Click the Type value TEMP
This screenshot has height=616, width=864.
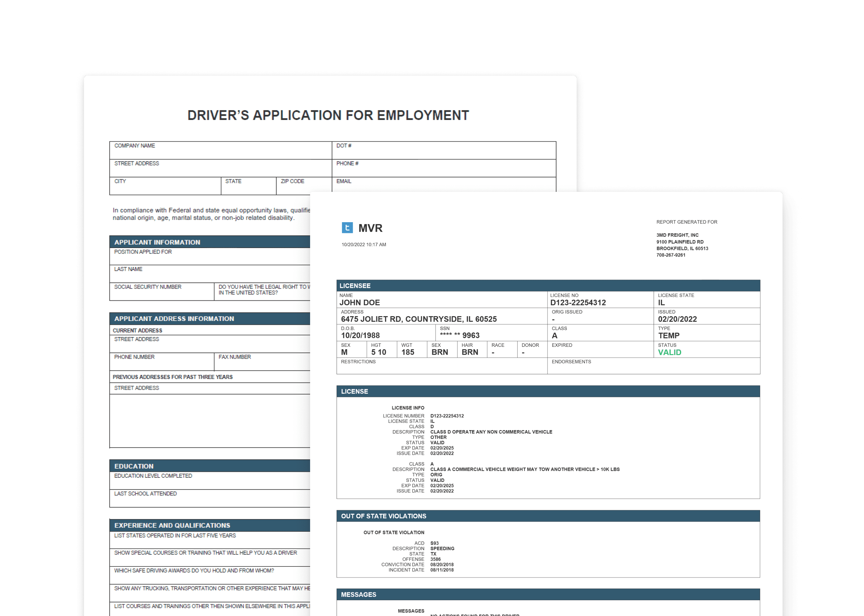coord(669,336)
